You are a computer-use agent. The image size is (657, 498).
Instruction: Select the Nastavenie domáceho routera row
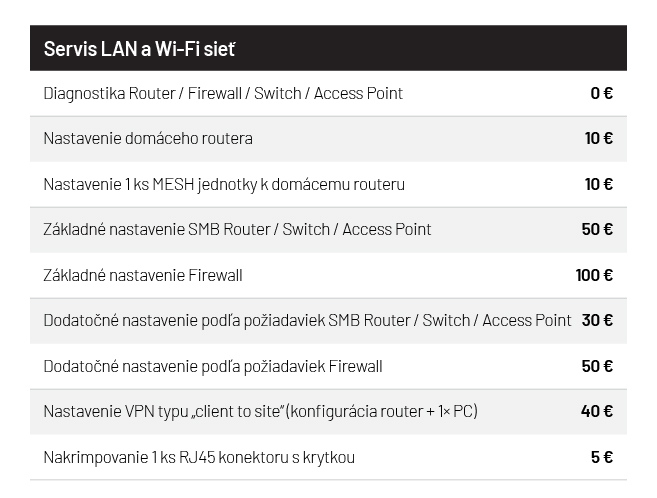[x=328, y=139]
